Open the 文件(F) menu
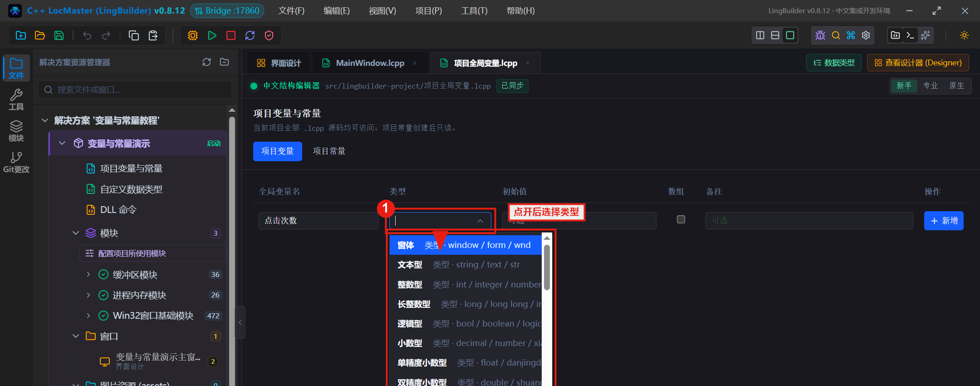The width and height of the screenshot is (980, 386). point(291,11)
